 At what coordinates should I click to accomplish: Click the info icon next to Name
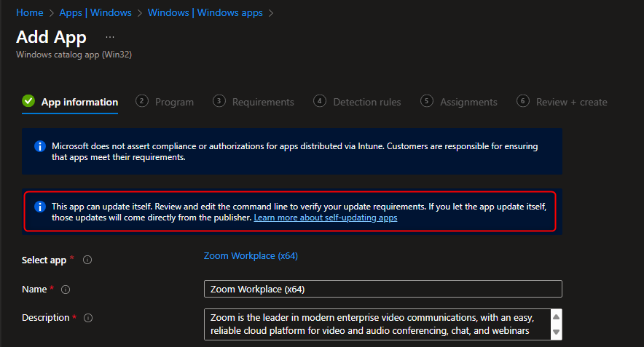click(66, 290)
